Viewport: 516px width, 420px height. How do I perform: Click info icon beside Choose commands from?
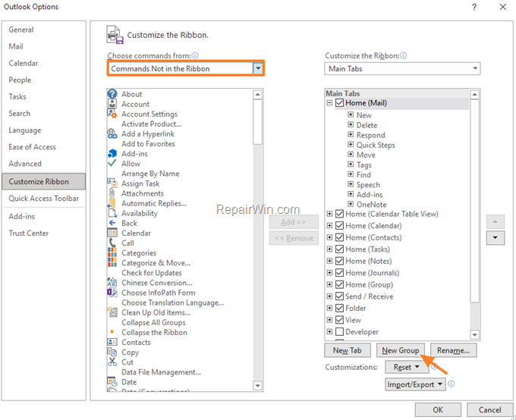[195, 55]
